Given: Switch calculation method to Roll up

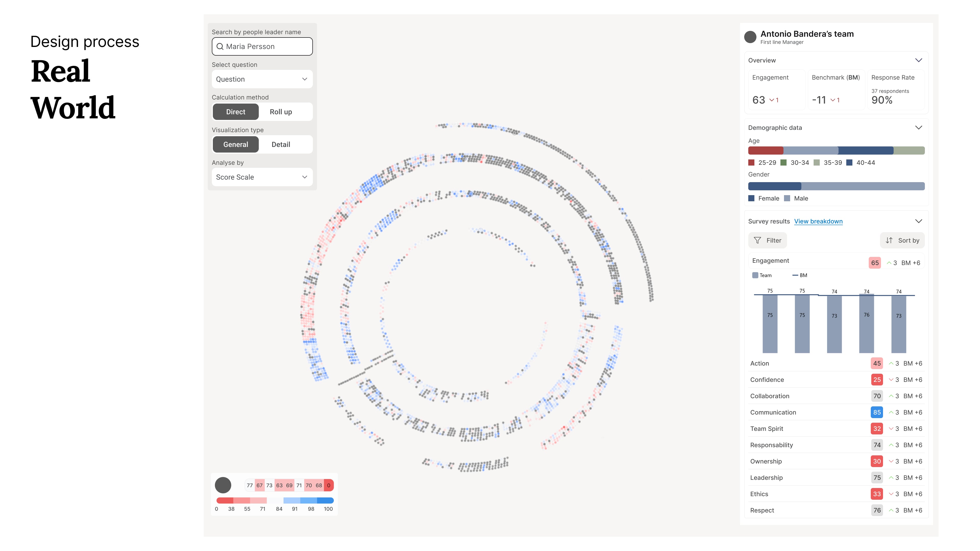Looking at the screenshot, I should (x=281, y=112).
